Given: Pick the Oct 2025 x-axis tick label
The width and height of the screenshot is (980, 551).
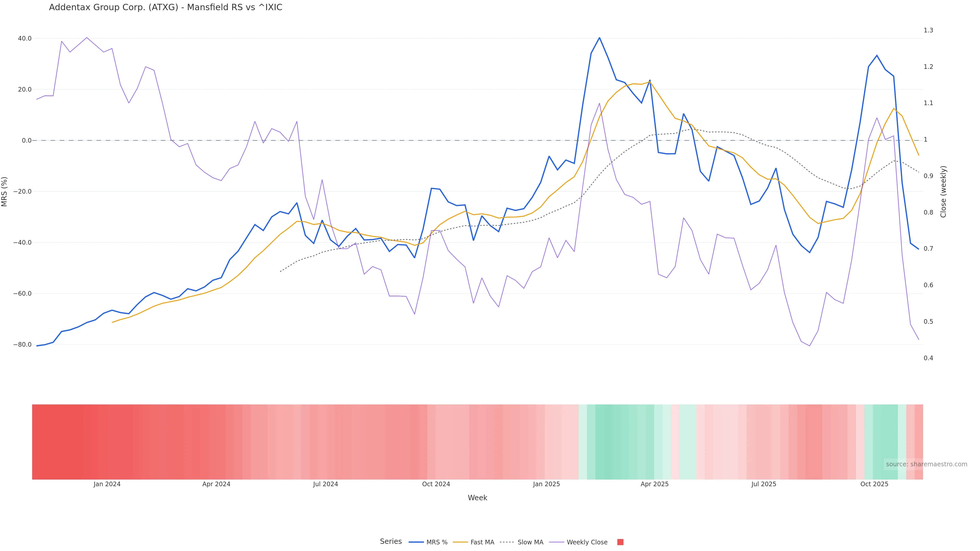Looking at the screenshot, I should [874, 484].
